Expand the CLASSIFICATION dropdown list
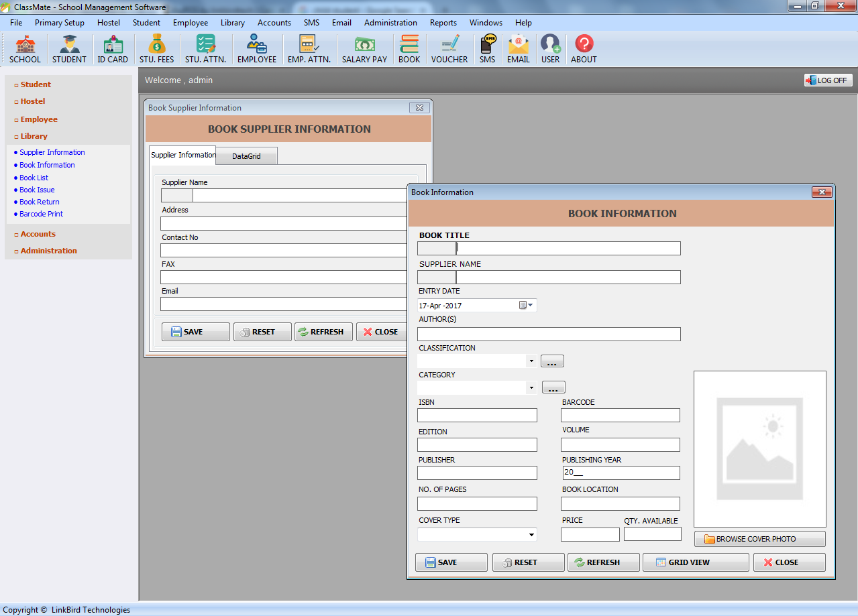 coord(532,361)
